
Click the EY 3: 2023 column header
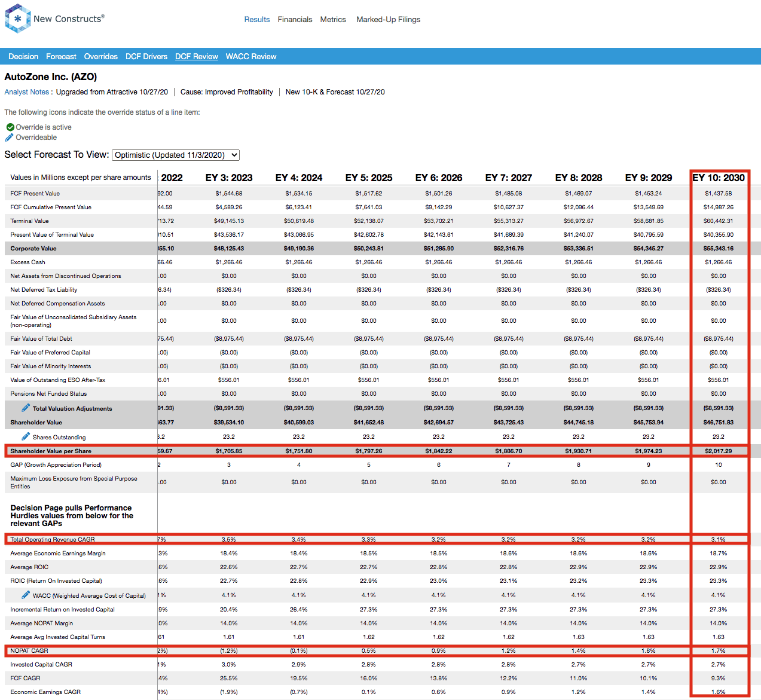coord(229,178)
